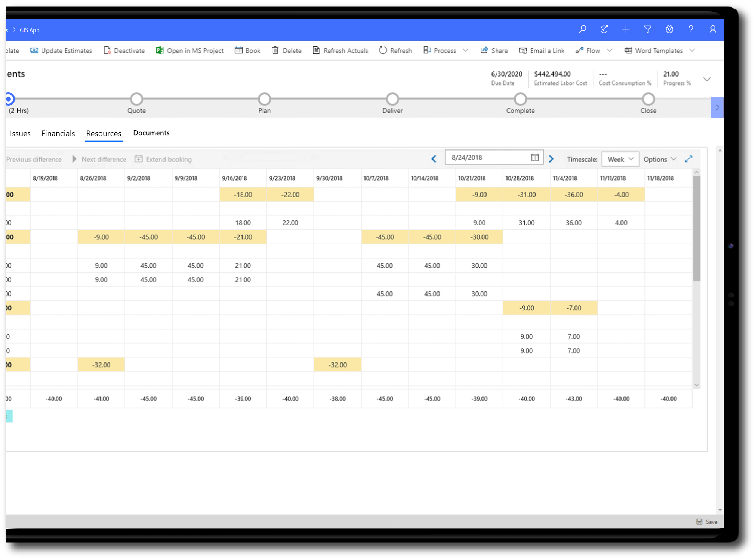Open the Timescale Week dropdown

(620, 159)
